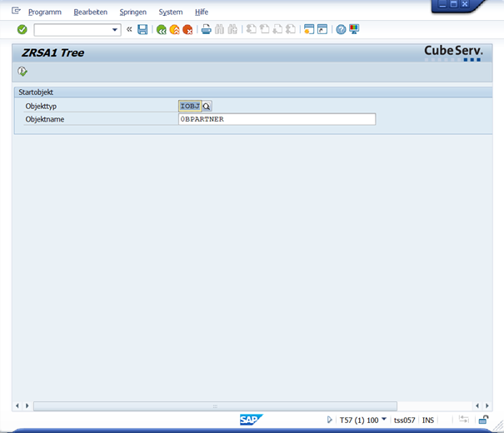Click the transfer arrows status bar icon
The width and height of the screenshot is (504, 433).
coord(464,419)
